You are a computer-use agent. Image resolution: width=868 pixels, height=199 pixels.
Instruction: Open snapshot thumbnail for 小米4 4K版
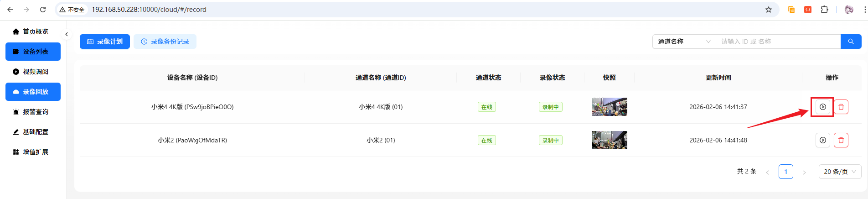pyautogui.click(x=609, y=107)
